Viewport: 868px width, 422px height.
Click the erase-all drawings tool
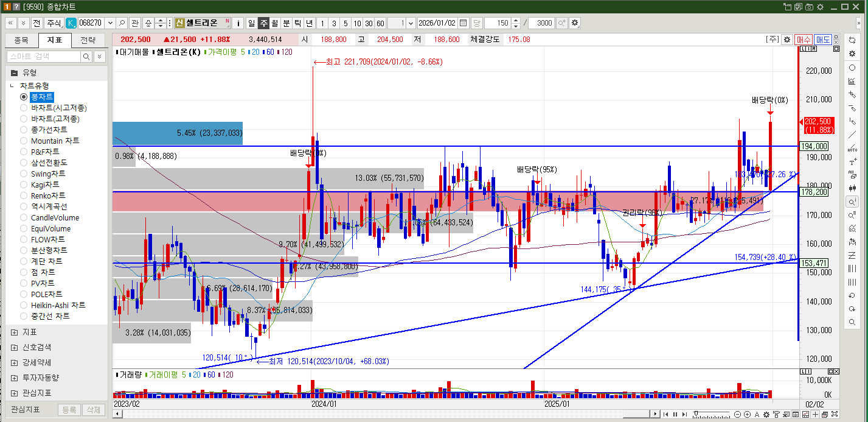point(852,175)
